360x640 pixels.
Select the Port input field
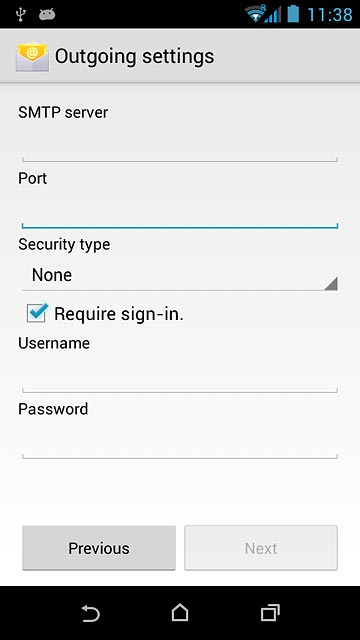[180, 211]
